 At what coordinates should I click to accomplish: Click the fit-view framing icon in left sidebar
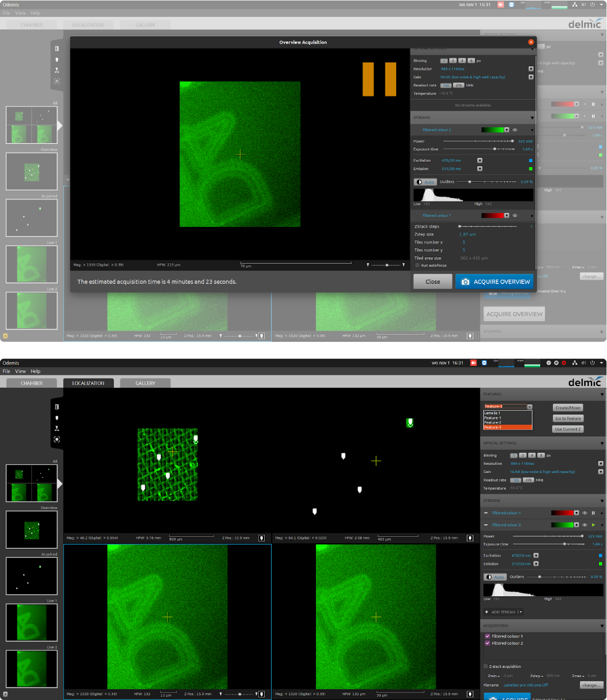tap(57, 439)
